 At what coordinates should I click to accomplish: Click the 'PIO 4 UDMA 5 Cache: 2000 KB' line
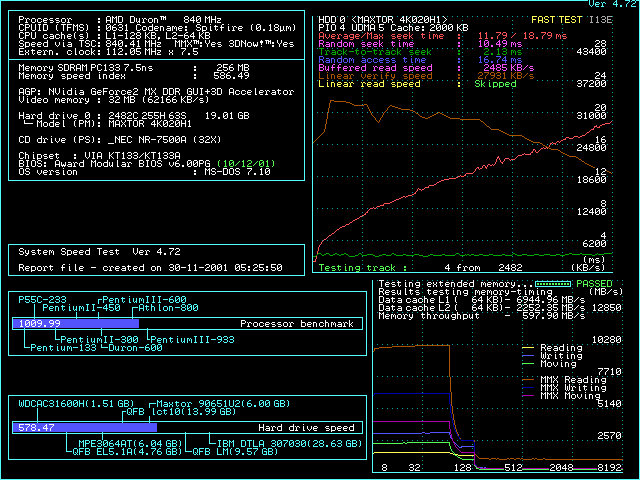(393, 28)
